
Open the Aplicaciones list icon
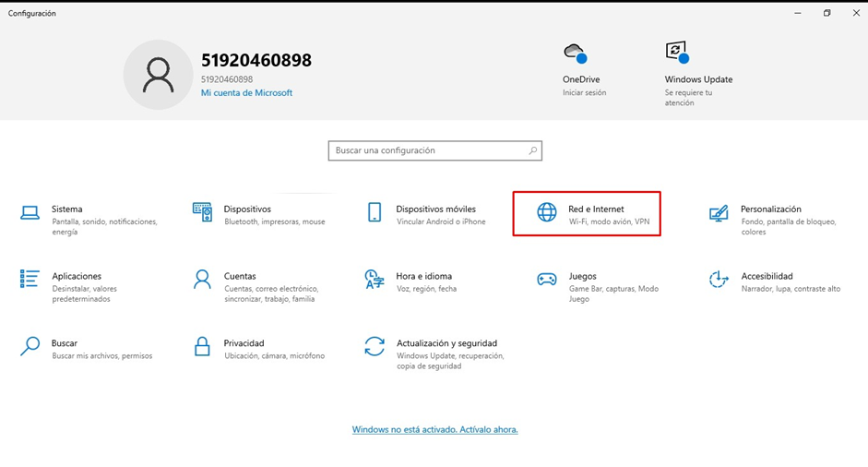click(x=30, y=279)
